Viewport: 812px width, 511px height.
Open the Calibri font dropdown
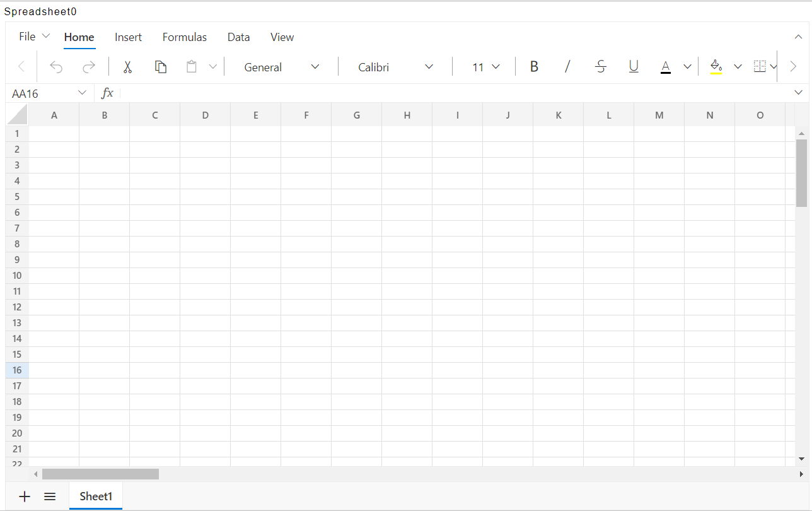(395, 67)
